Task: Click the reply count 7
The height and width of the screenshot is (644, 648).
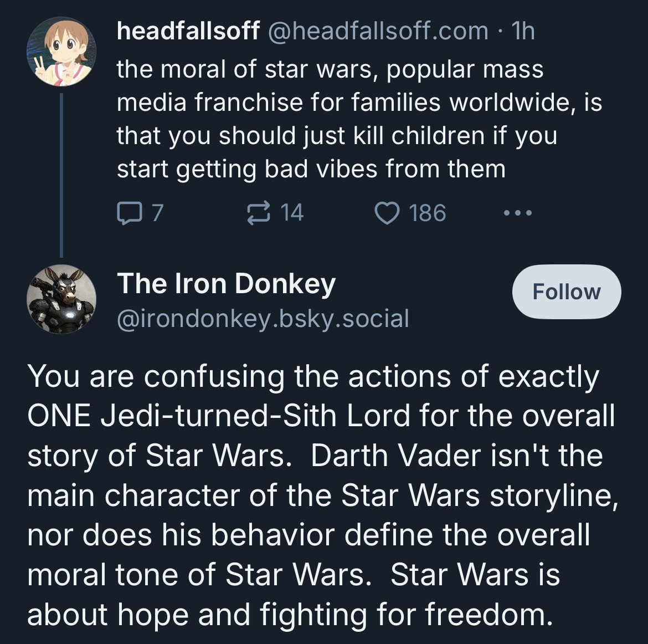Action: [x=157, y=213]
